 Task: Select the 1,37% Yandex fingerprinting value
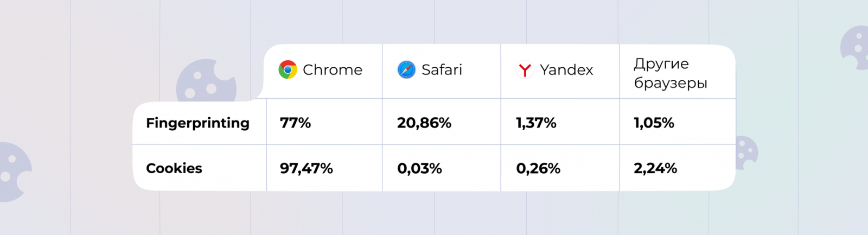pos(536,123)
